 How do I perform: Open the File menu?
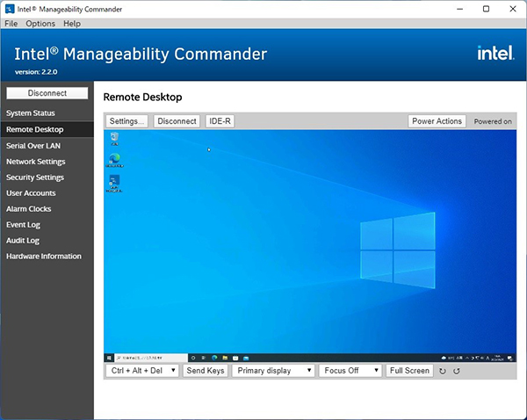coord(11,24)
